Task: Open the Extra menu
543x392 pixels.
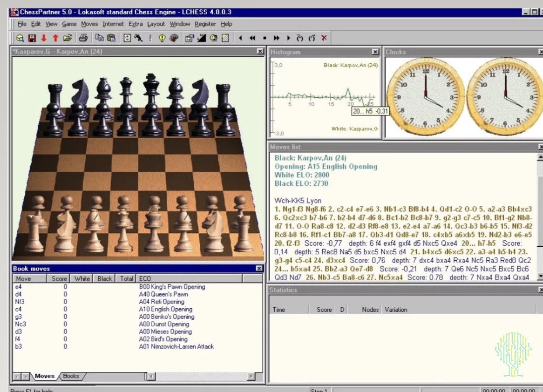Action: coord(136,24)
